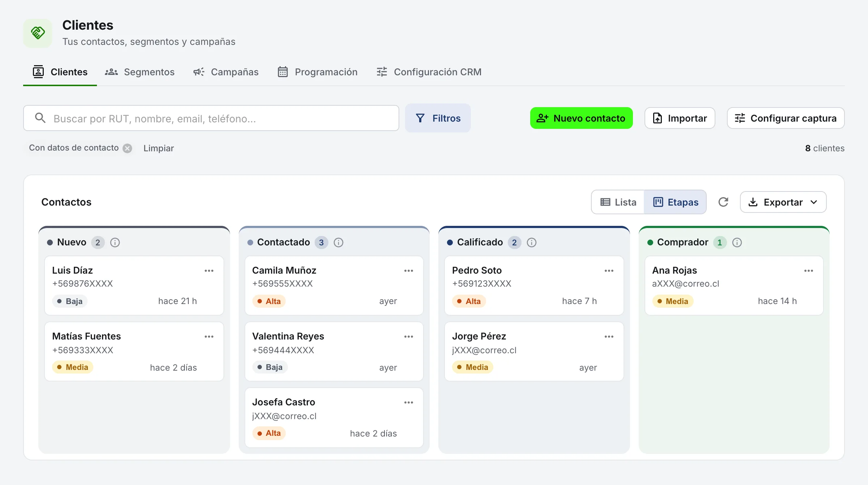
Task: Click Configurar captura button
Action: point(786,118)
